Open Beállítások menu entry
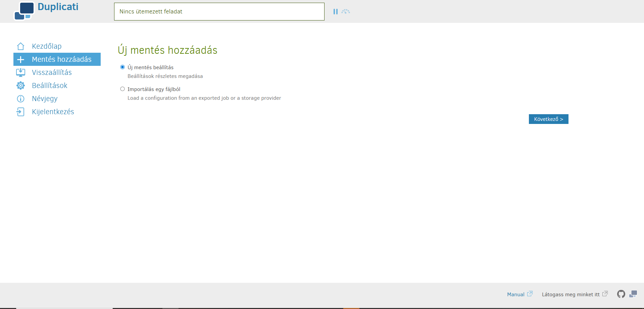The image size is (644, 309). click(50, 86)
